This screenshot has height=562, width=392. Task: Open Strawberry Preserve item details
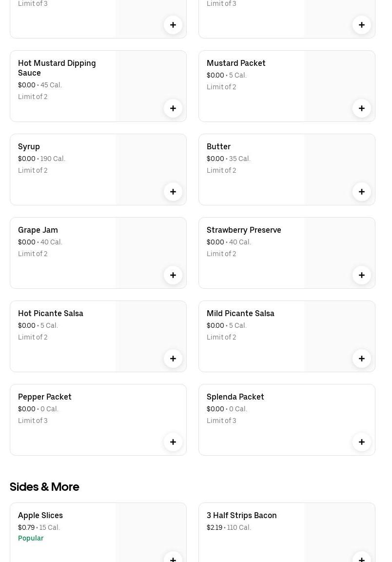[244, 230]
